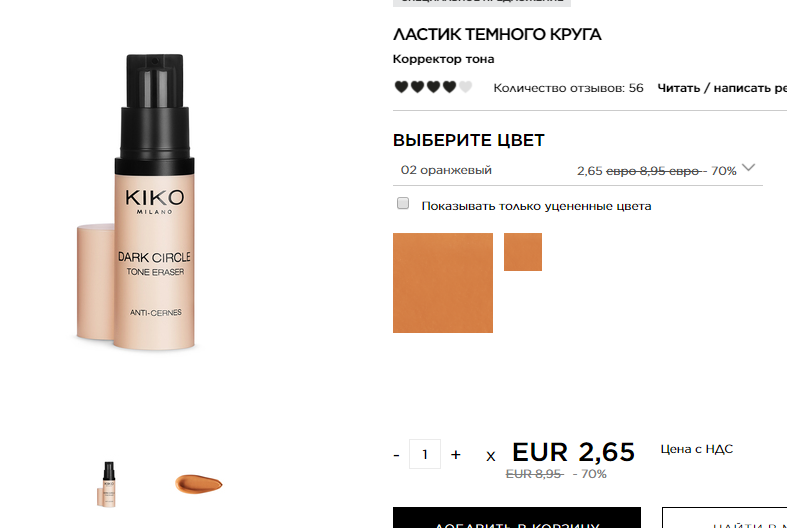Click the first heart rating icon

(x=401, y=87)
